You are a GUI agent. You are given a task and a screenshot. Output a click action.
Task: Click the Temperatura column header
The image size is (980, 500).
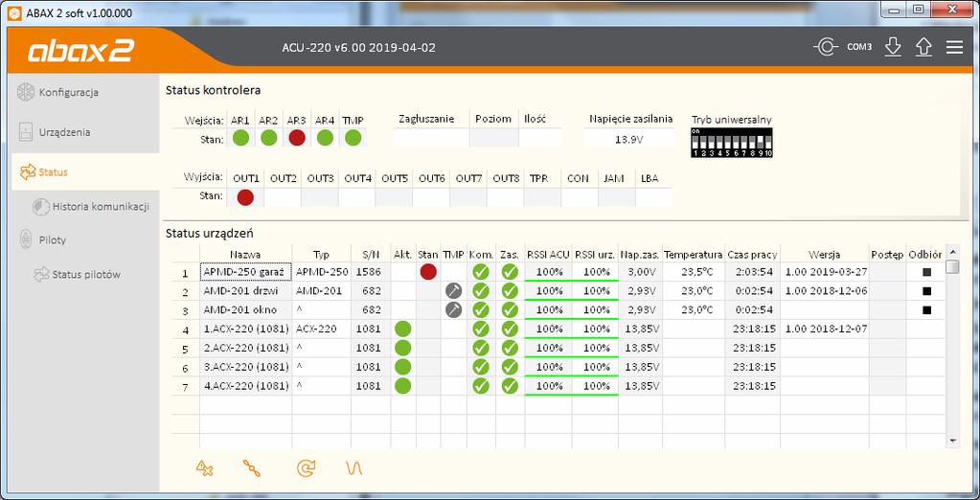pyautogui.click(x=694, y=255)
